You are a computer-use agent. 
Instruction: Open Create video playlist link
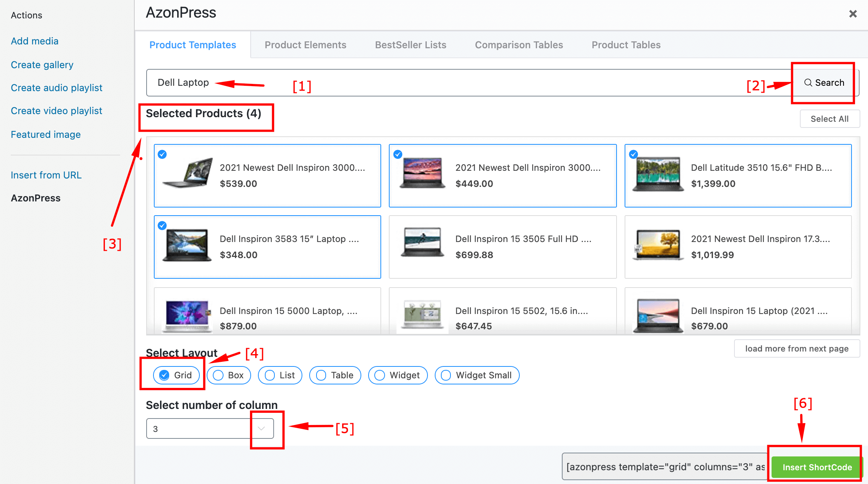click(x=57, y=111)
